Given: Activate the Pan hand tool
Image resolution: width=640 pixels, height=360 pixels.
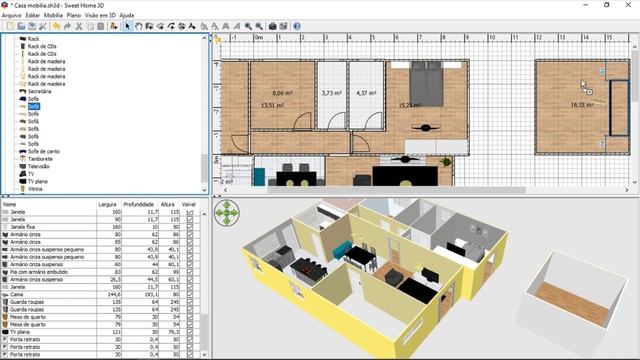Looking at the screenshot, I should [138, 26].
